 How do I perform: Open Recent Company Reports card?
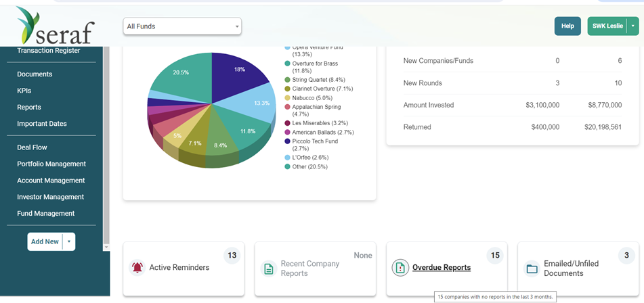315,269
